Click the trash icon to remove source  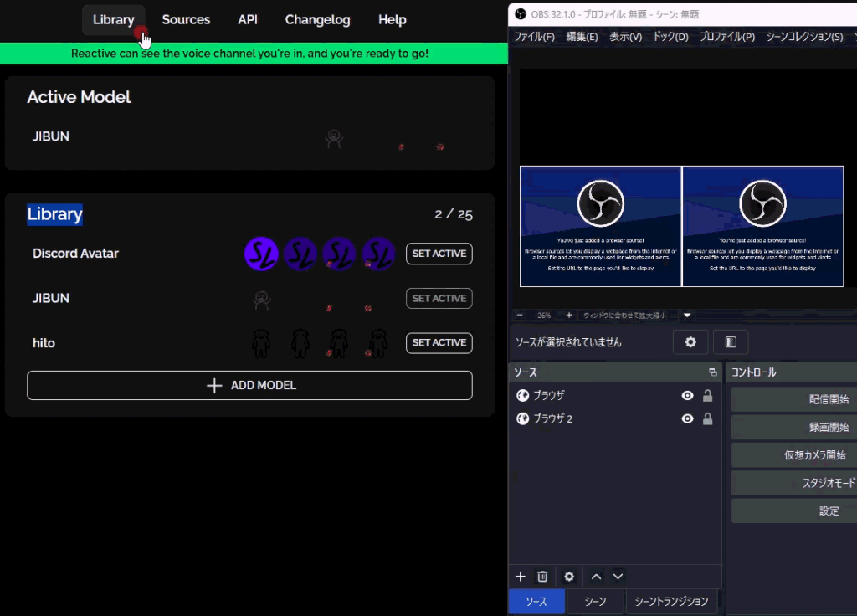click(542, 576)
